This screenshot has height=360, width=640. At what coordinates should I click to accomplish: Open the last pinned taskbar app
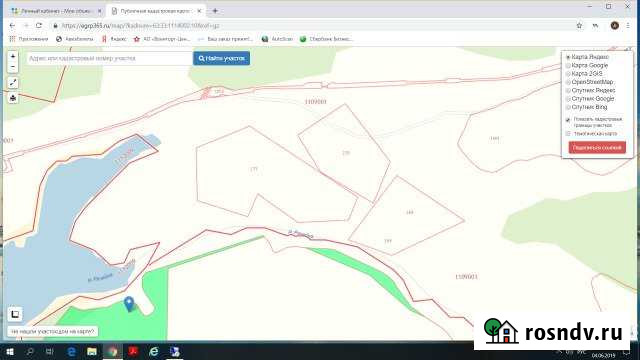click(x=175, y=351)
